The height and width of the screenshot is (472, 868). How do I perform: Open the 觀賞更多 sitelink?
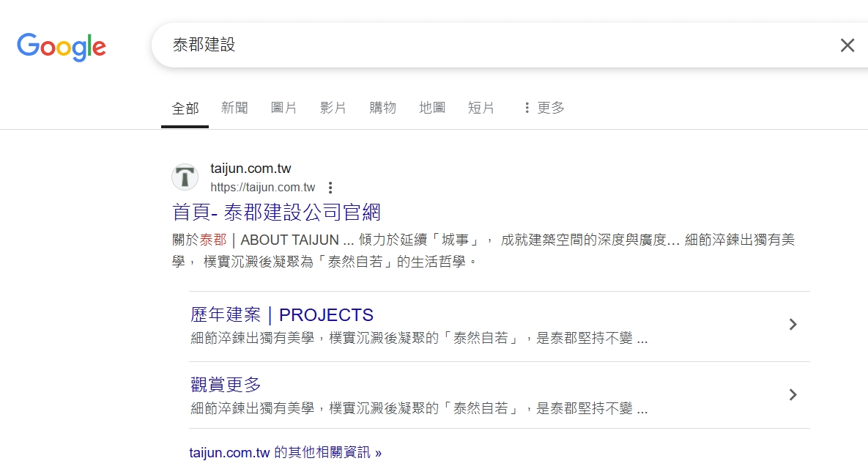point(226,385)
